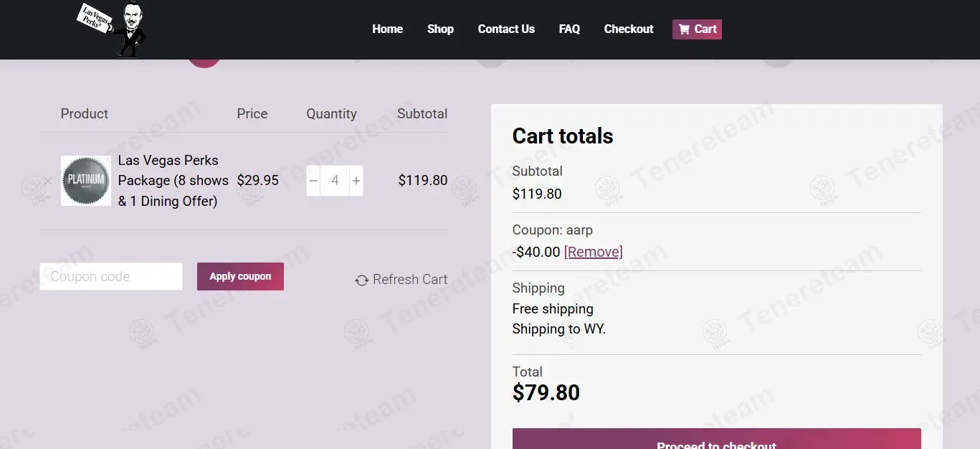
Task: Open the FAQ page
Action: pos(569,29)
